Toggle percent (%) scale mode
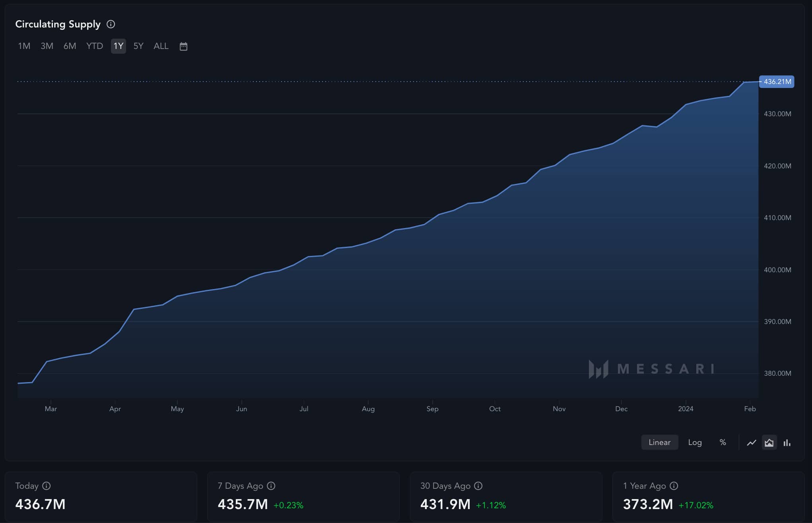Image resolution: width=812 pixels, height=523 pixels. (x=723, y=443)
